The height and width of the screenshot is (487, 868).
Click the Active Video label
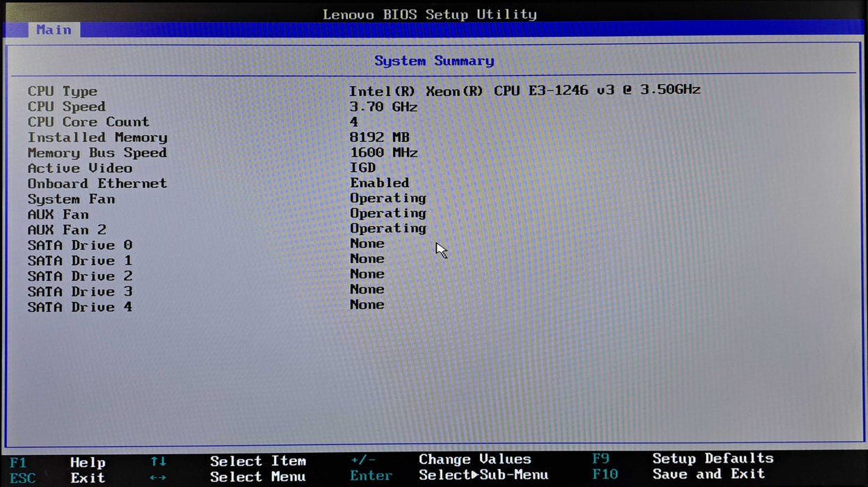(80, 168)
